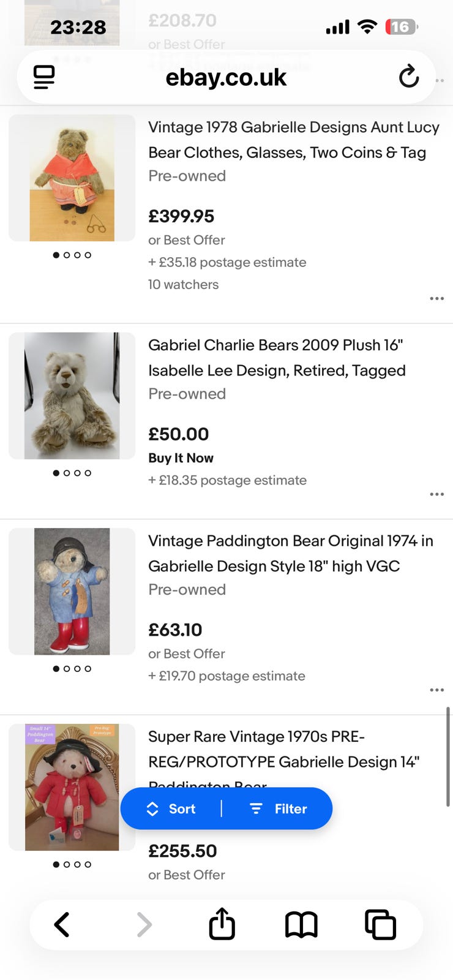Open the Safari tabs overview icon
This screenshot has height=980, width=453.
380,924
